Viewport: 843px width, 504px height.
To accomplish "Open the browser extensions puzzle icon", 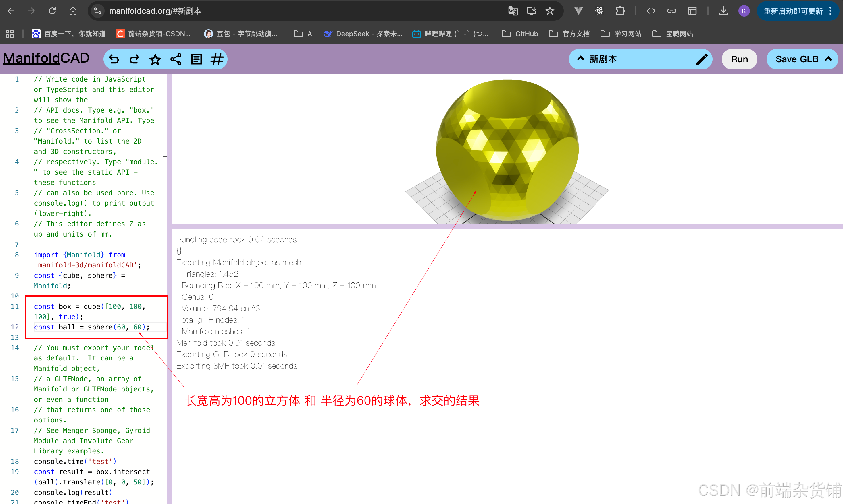I will [x=620, y=11].
